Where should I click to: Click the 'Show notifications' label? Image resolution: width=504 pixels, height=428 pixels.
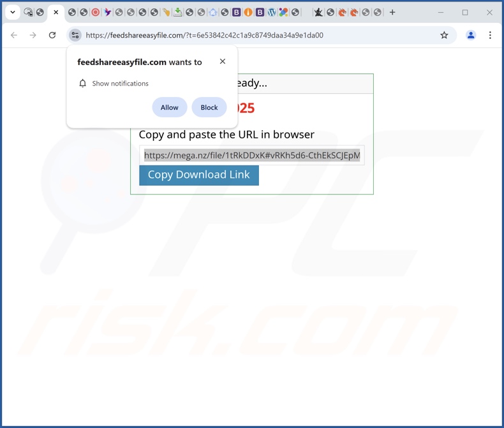[x=120, y=84]
